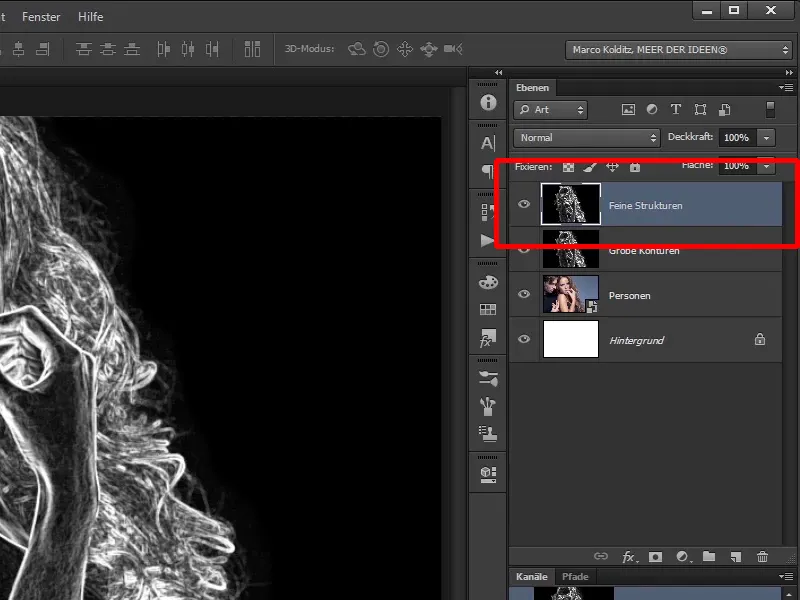800x600 pixels.
Task: Open the Ebenen panel flyout menu
Action: (786, 88)
